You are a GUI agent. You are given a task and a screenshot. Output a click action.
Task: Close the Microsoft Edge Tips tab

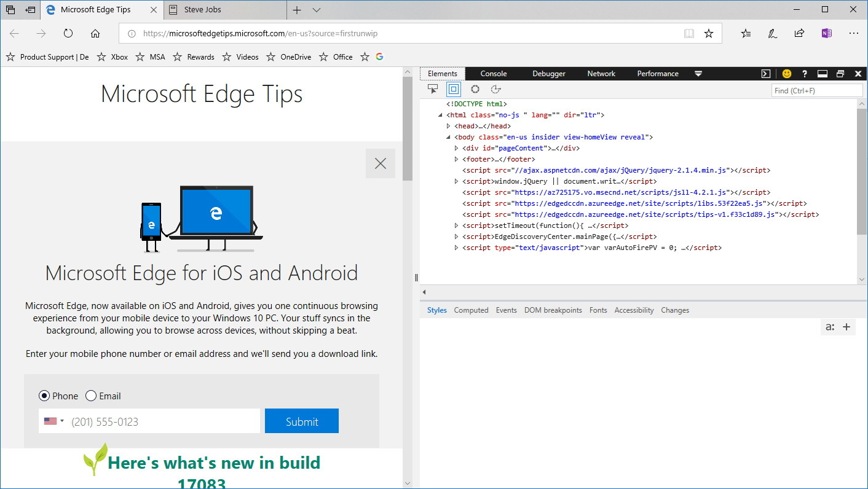153,10
